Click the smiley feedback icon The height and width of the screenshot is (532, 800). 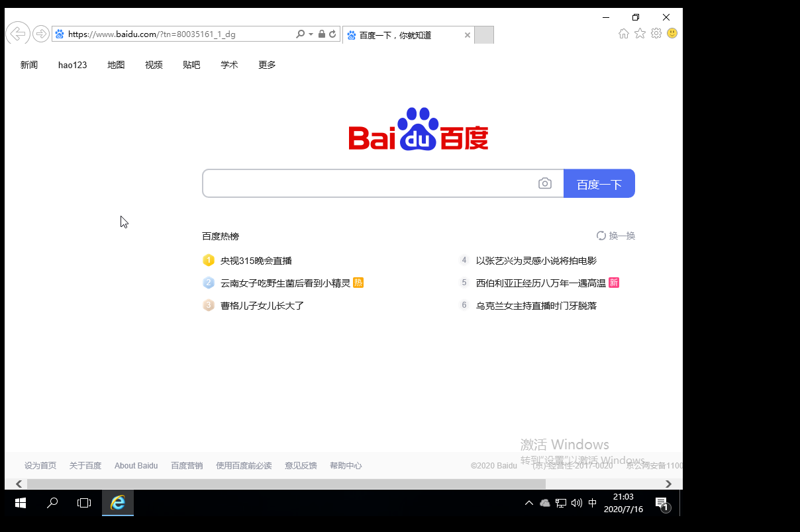[x=672, y=33]
